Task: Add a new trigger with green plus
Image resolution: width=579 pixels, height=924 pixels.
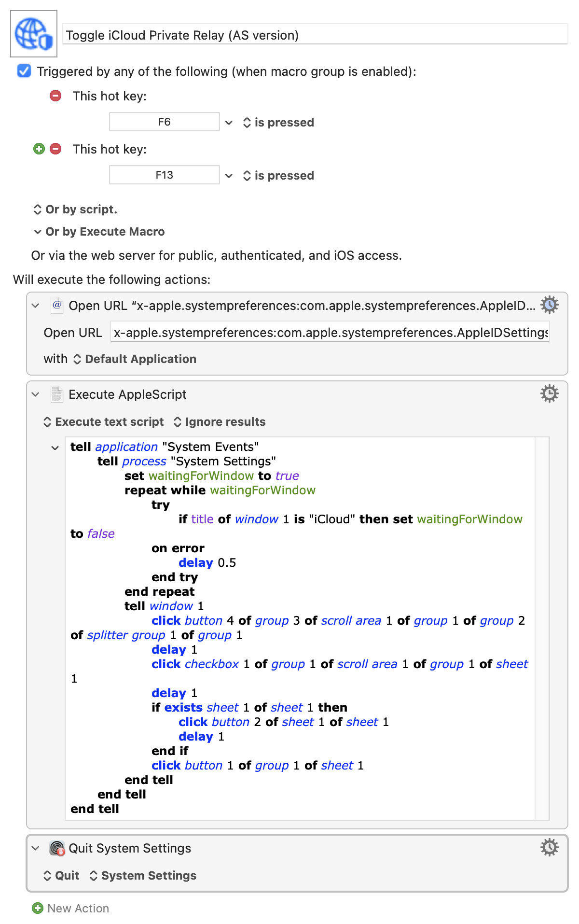Action: coord(39,149)
